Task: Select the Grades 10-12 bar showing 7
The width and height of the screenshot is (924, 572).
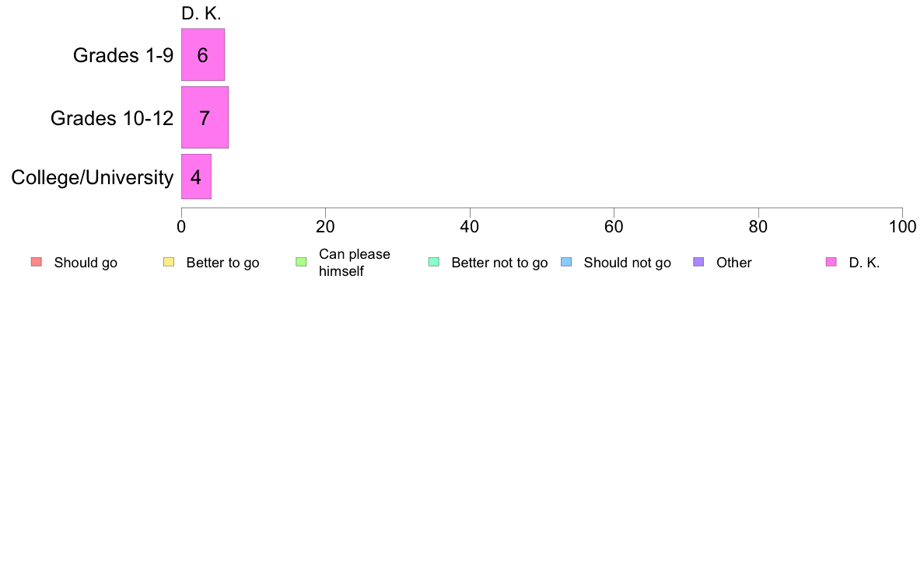Action: [205, 118]
